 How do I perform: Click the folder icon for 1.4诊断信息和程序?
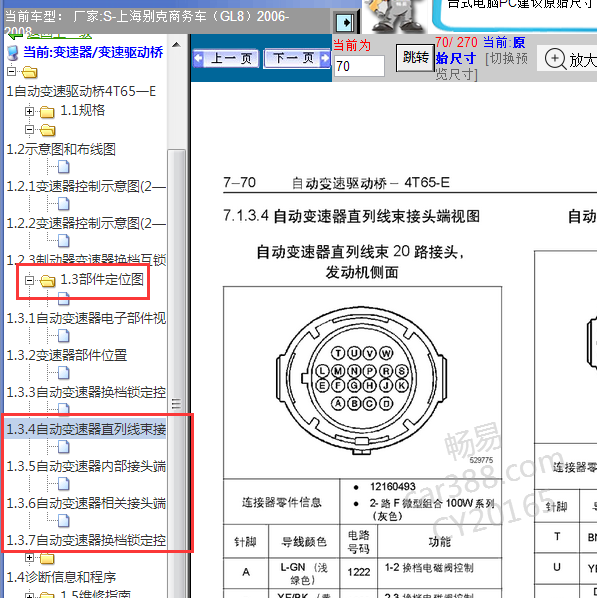pos(47,558)
